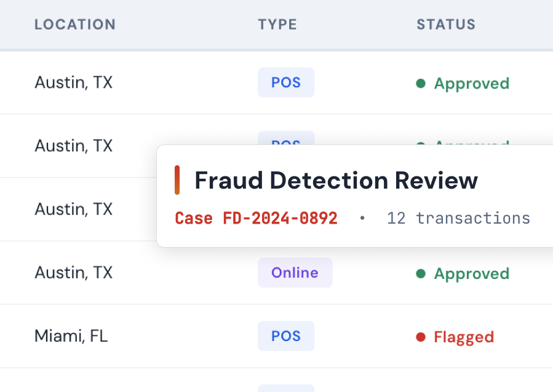Select the Austin, TX cell in the Online row

tap(73, 273)
